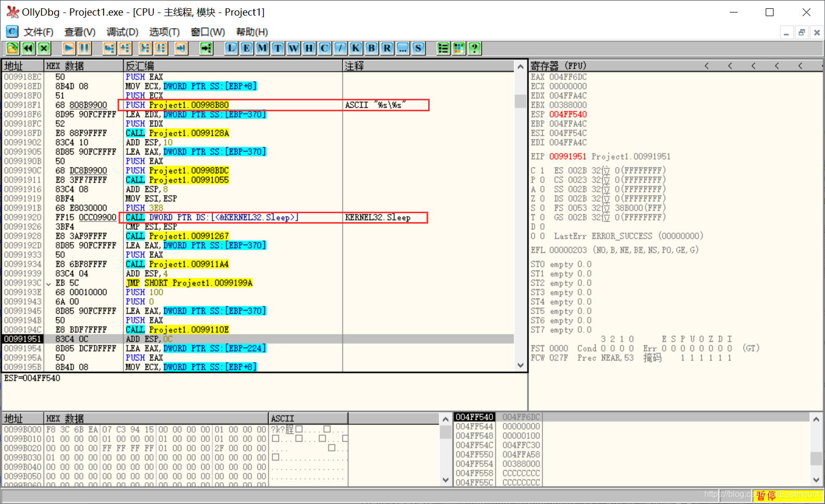Image resolution: width=825 pixels, height=504 pixels.
Task: Click the stack pane scrollbar up arrow
Action: click(816, 419)
